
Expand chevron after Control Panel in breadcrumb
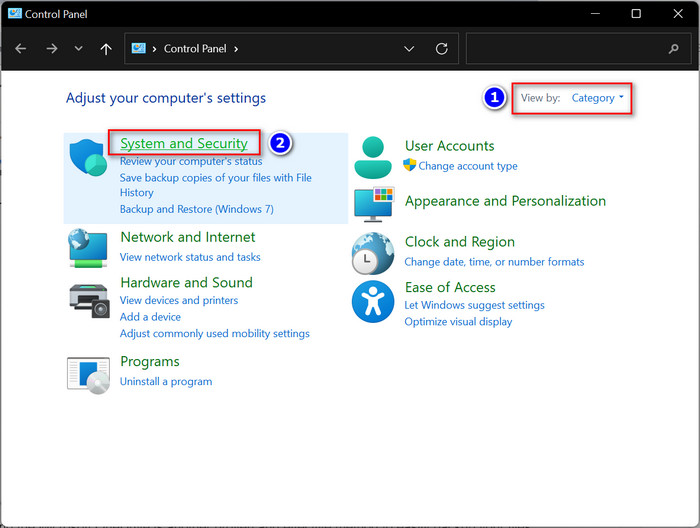[236, 49]
